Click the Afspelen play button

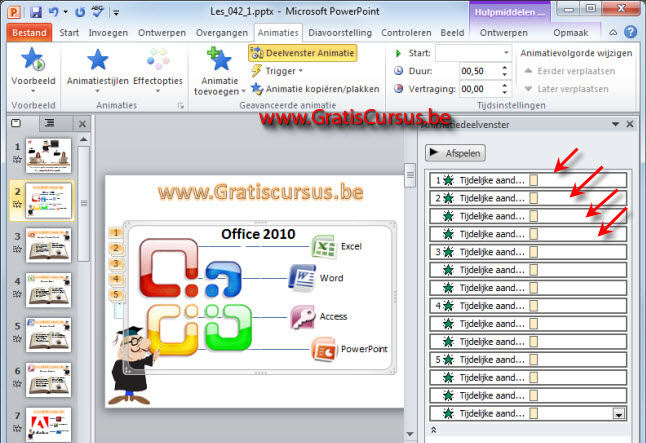coord(455,153)
